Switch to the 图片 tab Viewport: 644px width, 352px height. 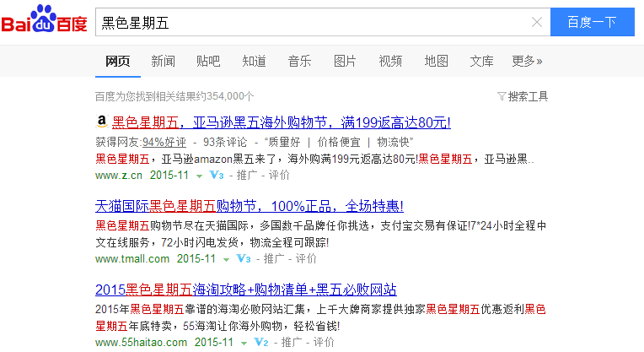click(x=345, y=62)
